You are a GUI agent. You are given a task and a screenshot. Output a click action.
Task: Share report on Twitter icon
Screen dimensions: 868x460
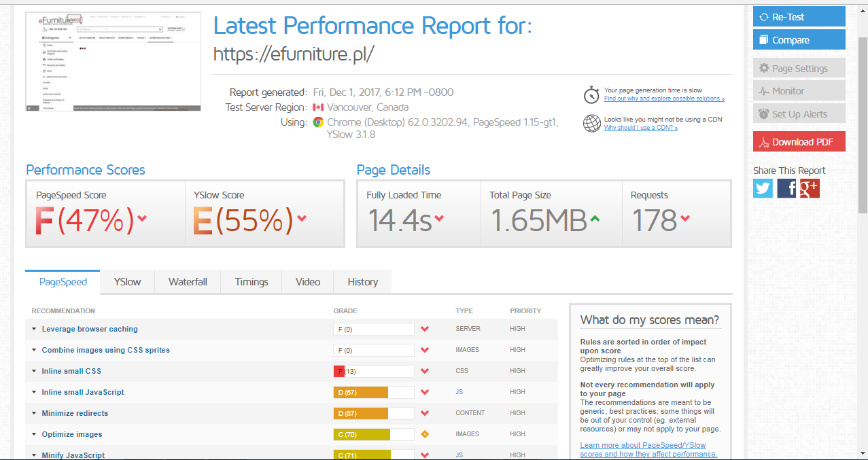point(763,188)
